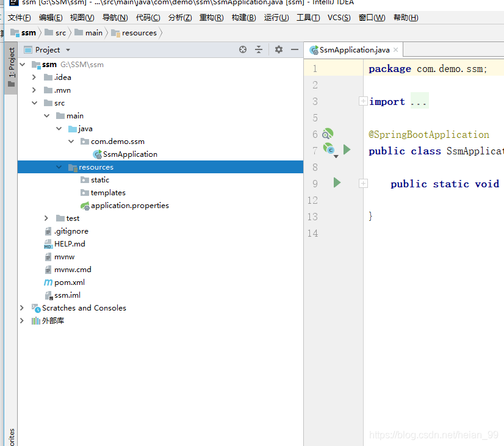Click the class gutter icon on line 7
Image resolution: width=504 pixels, height=446 pixels.
[x=329, y=149]
